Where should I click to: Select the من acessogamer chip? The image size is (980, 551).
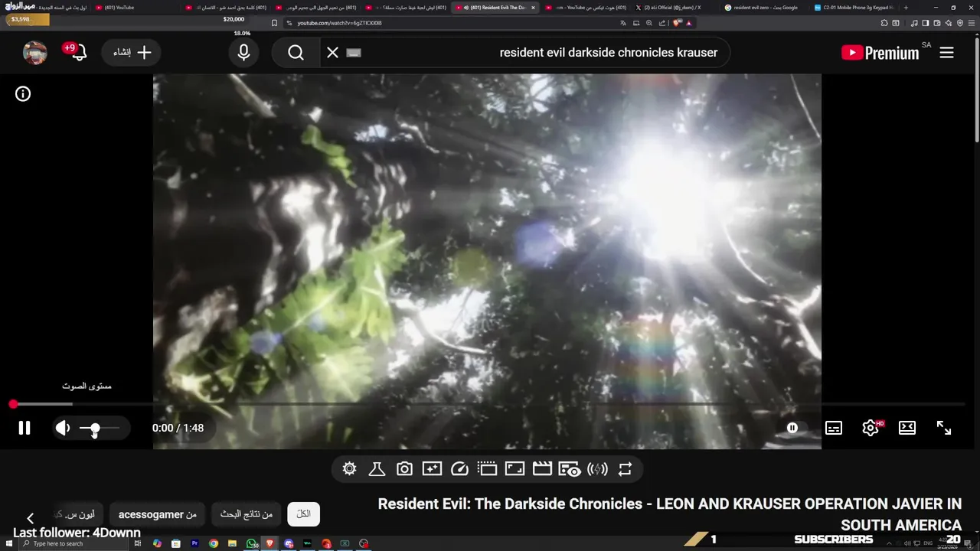(x=158, y=514)
